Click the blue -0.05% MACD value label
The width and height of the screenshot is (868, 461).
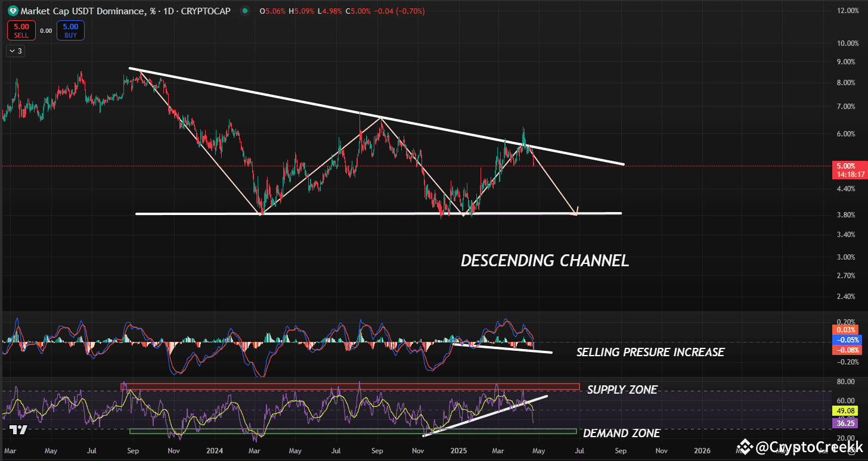[845, 339]
